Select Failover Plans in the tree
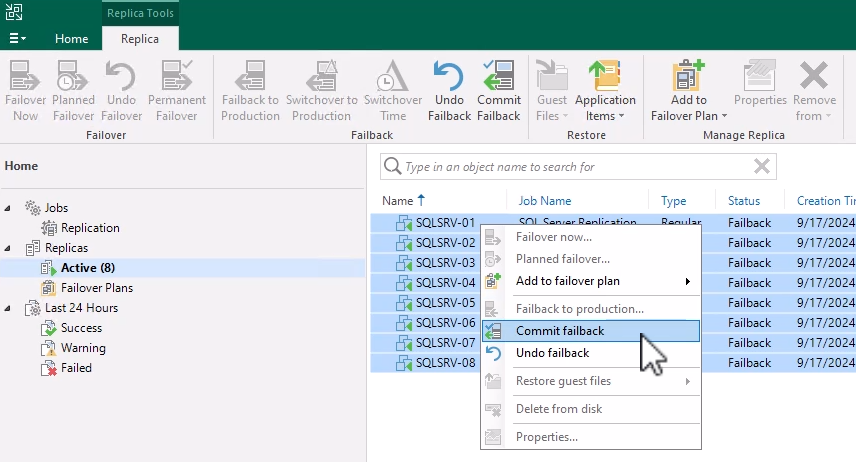The image size is (856, 462). click(96, 288)
